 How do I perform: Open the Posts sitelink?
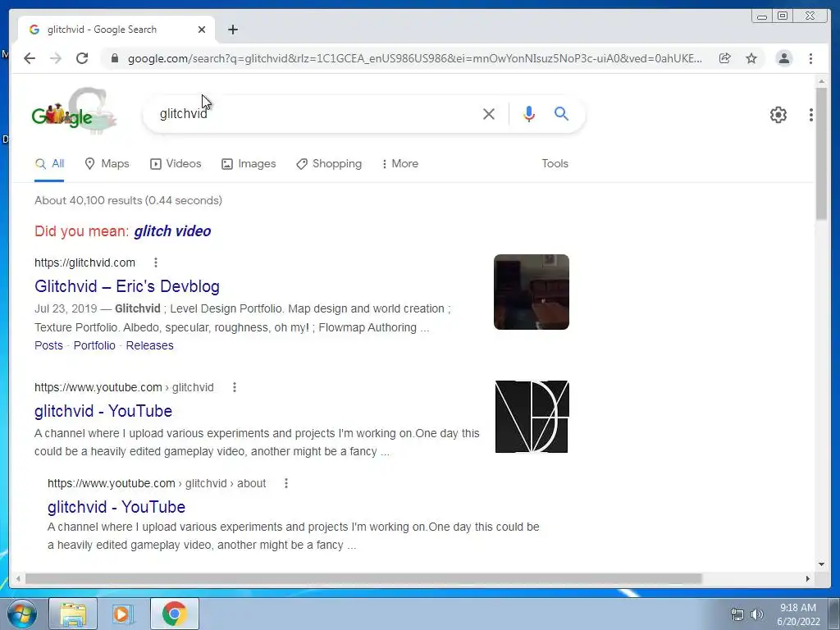[x=48, y=345]
